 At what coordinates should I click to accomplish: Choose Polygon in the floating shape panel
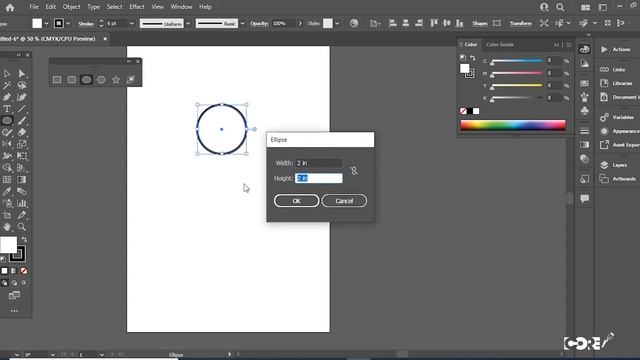101,80
